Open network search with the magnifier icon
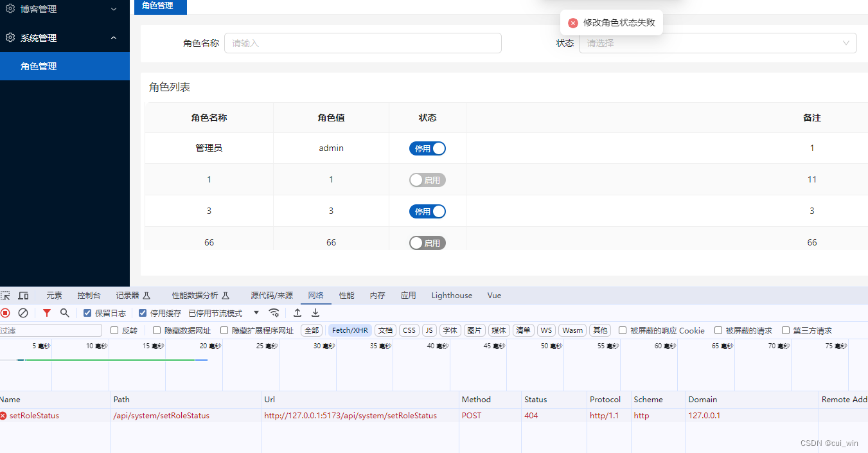This screenshot has width=868, height=453. click(64, 313)
